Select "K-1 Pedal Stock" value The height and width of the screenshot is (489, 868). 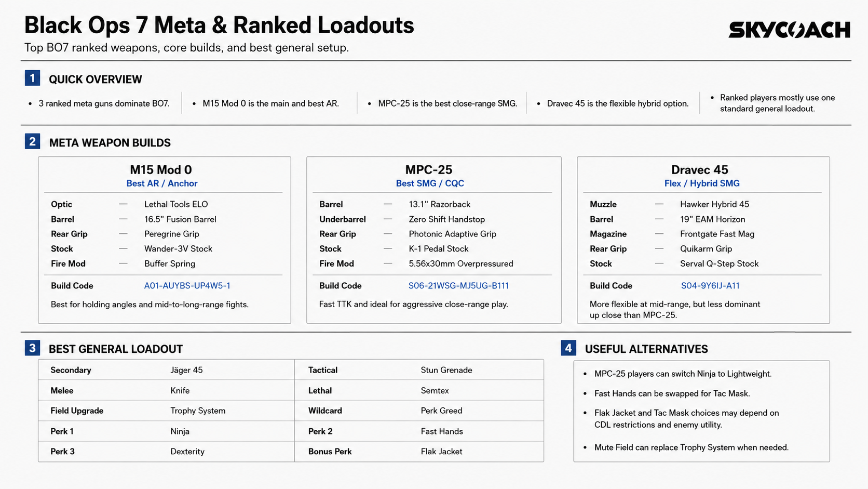[439, 249]
